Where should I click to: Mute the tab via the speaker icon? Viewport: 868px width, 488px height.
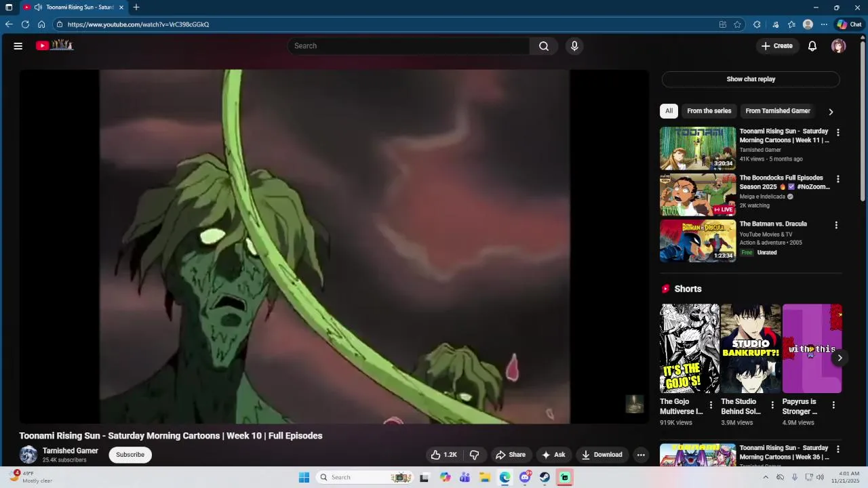pyautogui.click(x=38, y=7)
